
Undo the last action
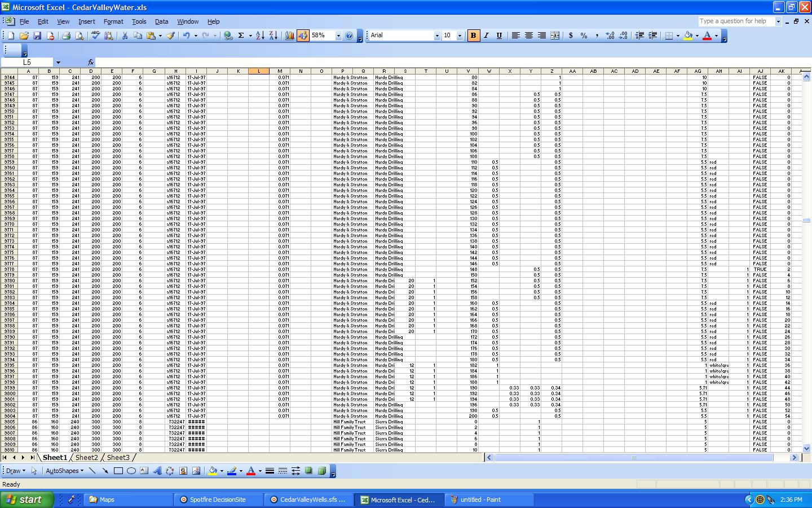(186, 36)
